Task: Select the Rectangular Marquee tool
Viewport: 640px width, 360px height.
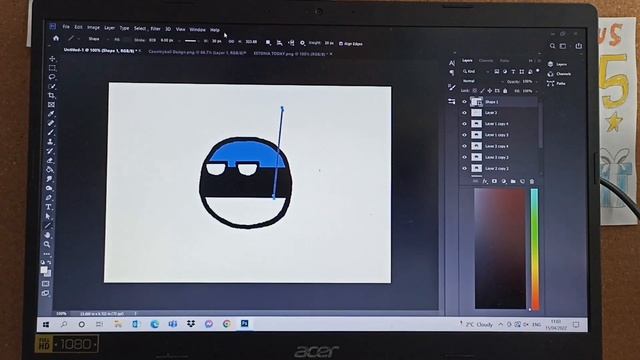Action: coord(52,68)
